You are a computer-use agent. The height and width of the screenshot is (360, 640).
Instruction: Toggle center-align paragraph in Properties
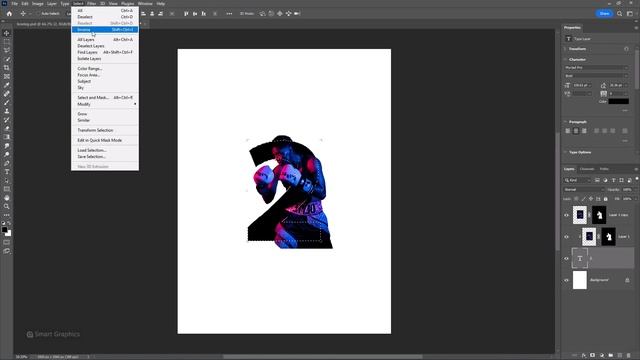pyautogui.click(x=576, y=131)
